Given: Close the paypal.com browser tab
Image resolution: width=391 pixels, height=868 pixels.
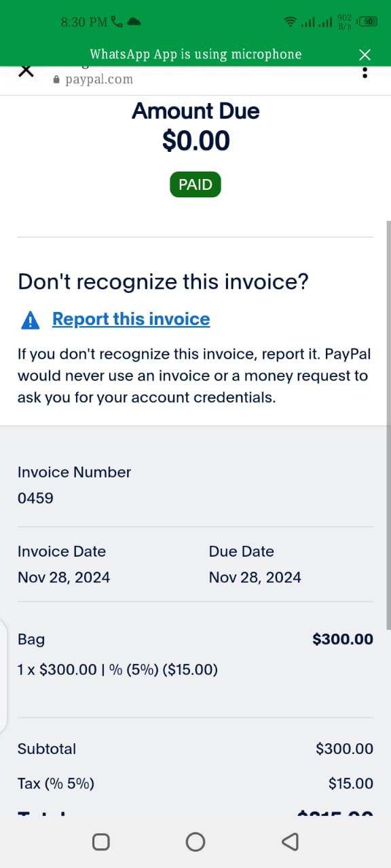Looking at the screenshot, I should tap(25, 71).
